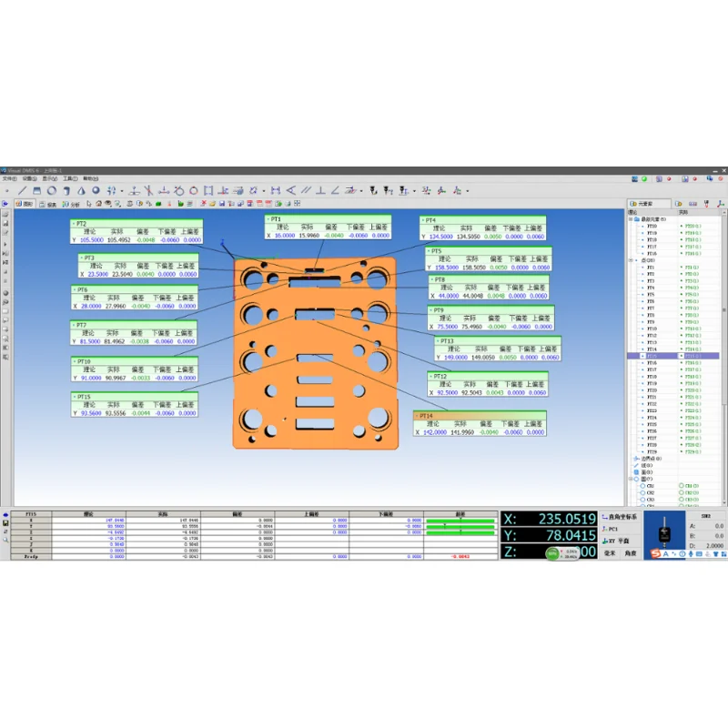Click the red delete X icon

click(x=203, y=203)
